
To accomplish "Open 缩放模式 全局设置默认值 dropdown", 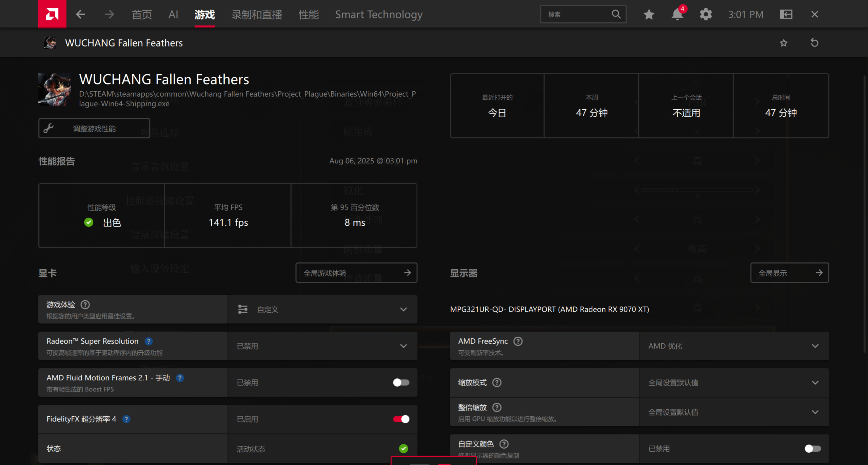I will [734, 382].
